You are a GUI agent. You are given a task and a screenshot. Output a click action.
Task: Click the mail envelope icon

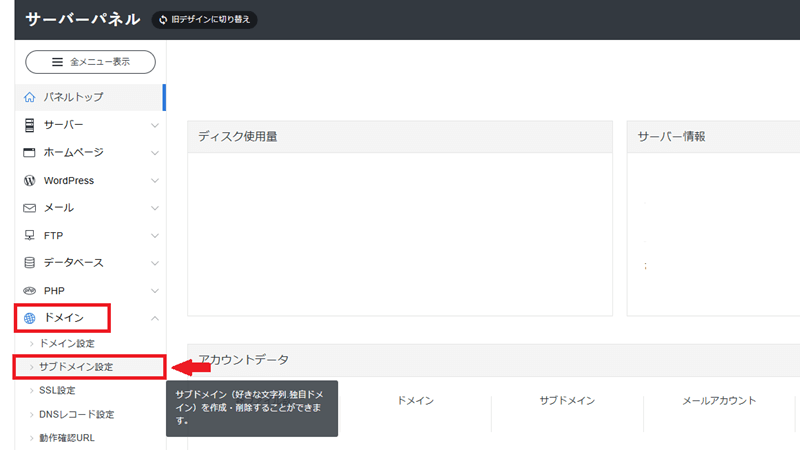pyautogui.click(x=30, y=208)
